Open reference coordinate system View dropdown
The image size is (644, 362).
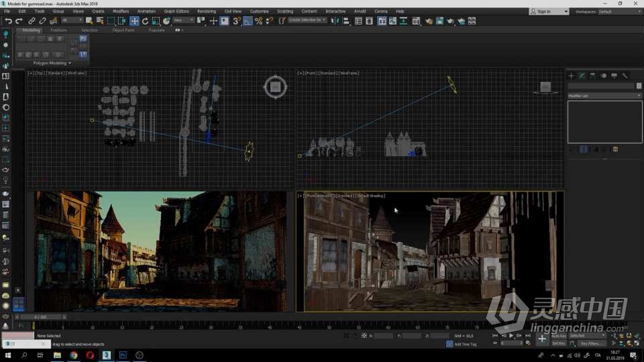point(183,20)
